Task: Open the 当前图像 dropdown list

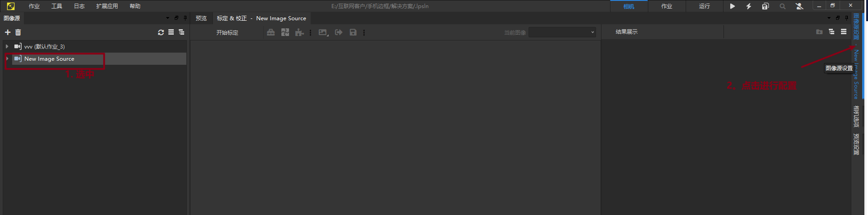Action: [562, 32]
